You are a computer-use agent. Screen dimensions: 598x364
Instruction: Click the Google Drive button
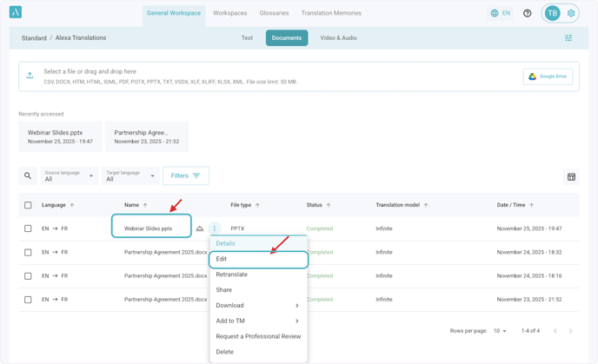(548, 76)
